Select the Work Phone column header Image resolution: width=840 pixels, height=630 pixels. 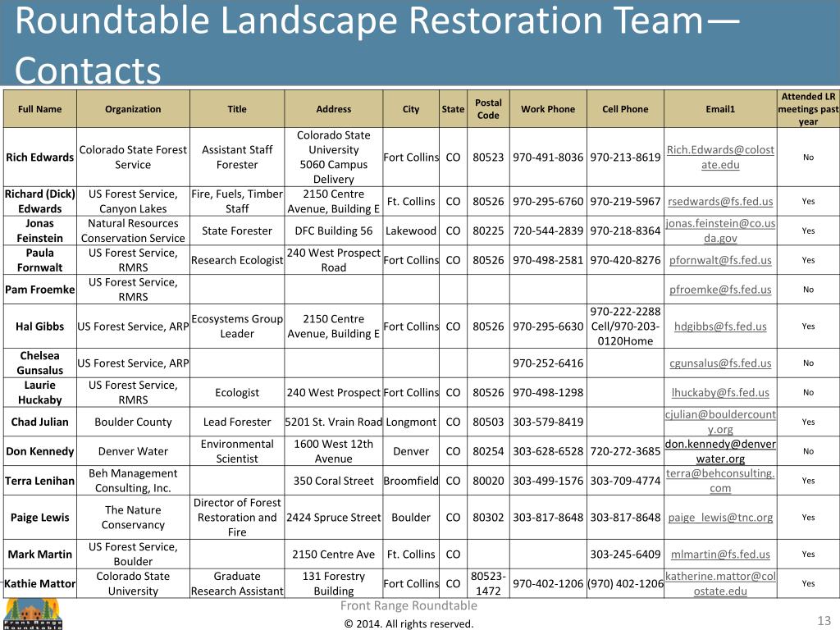pyautogui.click(x=548, y=109)
